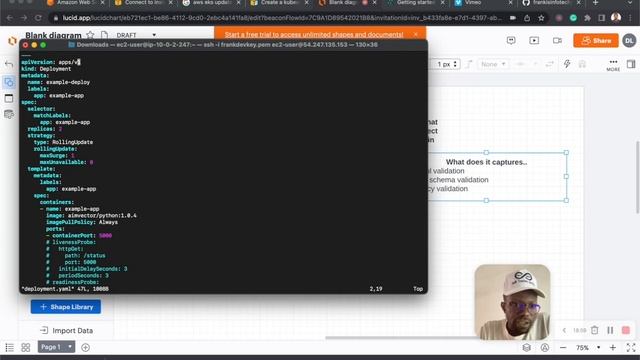The height and width of the screenshot is (360, 640).
Task: Click the lucid.app address bar
Action: [x=282, y=18]
